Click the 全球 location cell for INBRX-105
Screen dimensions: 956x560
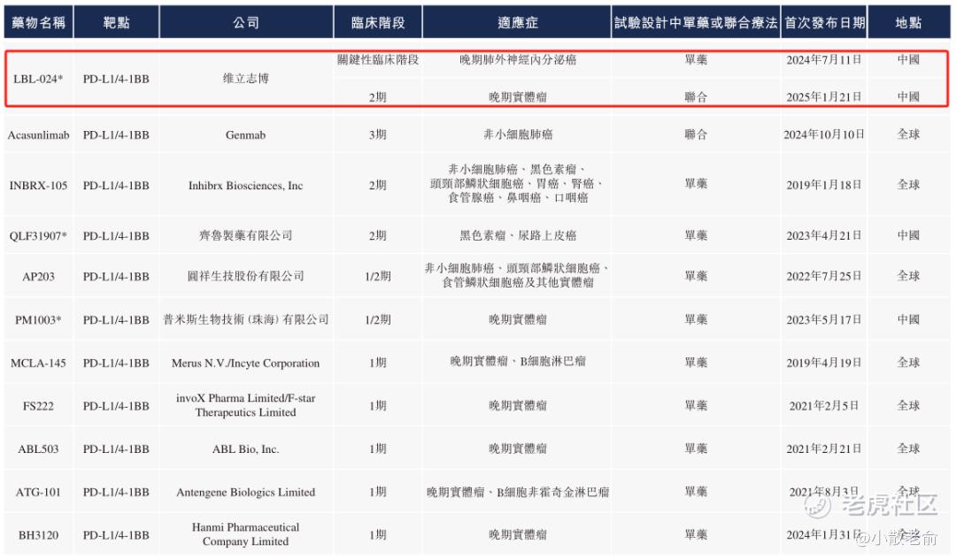coord(908,185)
